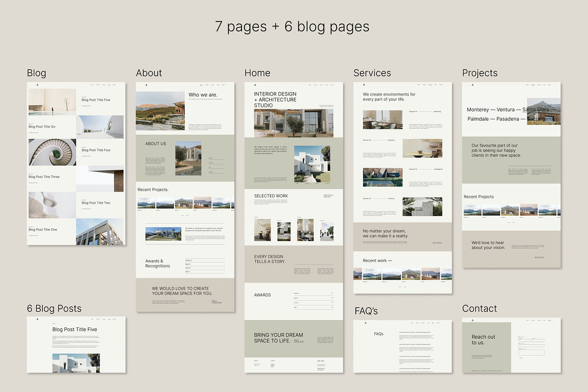Image resolution: width=588 pixels, height=392 pixels.
Task: Click white cubic house image on Home page
Action: [x=312, y=164]
